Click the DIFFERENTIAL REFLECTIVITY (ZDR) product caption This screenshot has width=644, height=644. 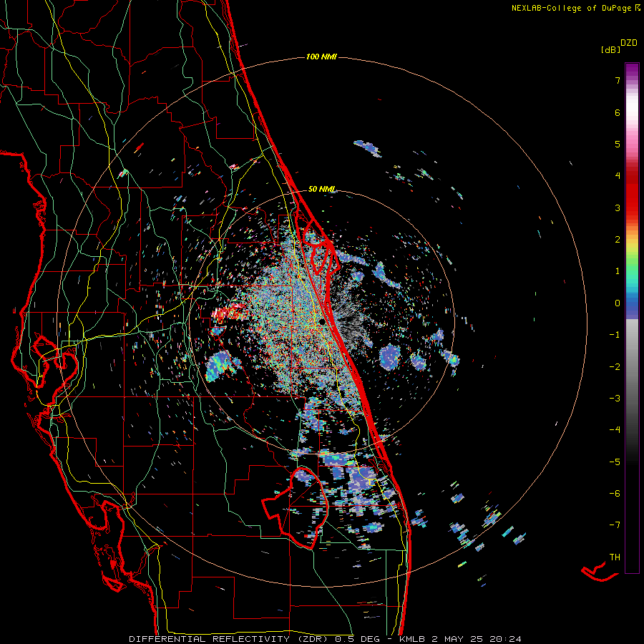(230, 639)
